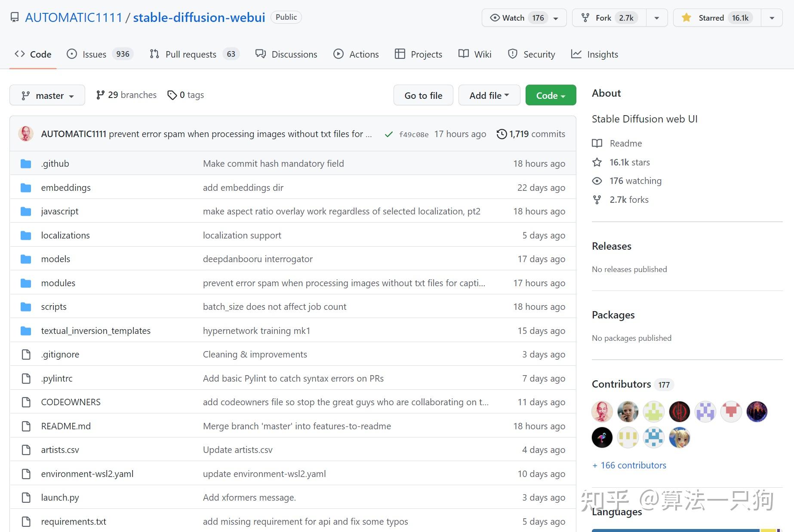Click the green commit status checkmark

point(389,135)
